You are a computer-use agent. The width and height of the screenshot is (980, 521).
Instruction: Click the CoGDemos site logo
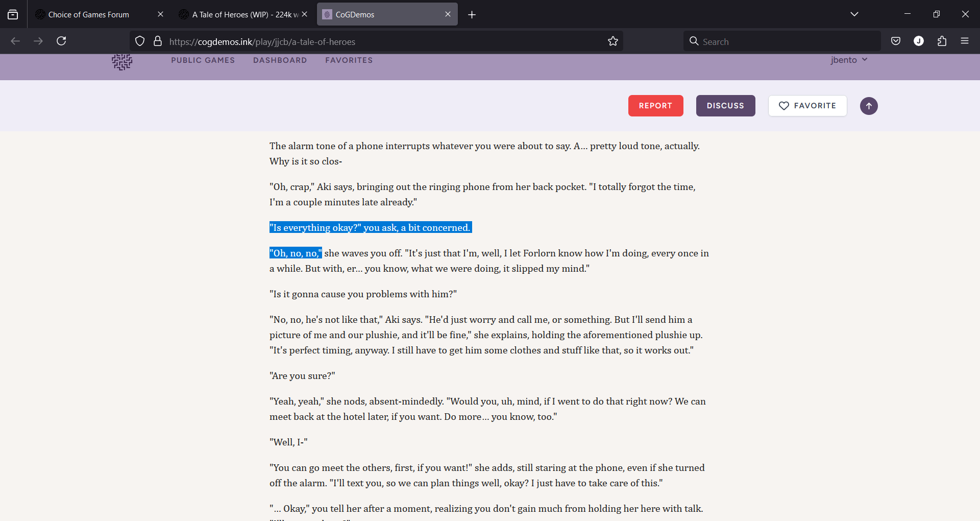point(122,62)
